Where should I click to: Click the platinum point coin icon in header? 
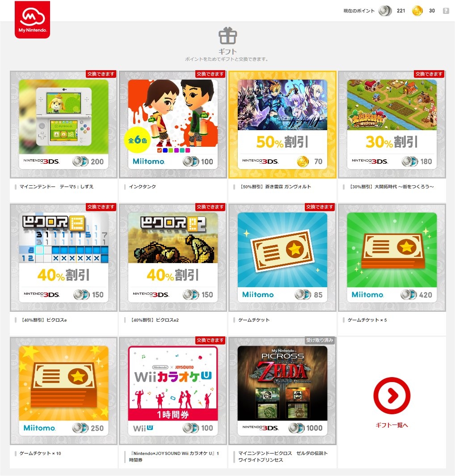(x=385, y=11)
